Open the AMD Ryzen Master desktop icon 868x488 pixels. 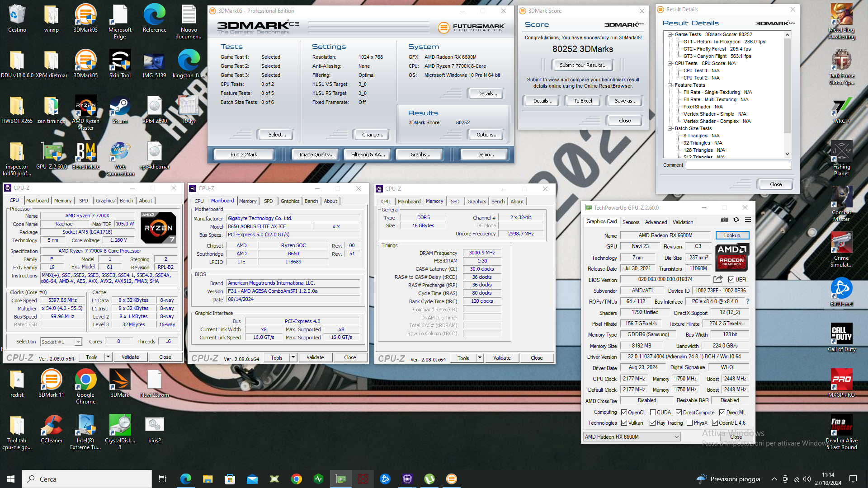[x=85, y=113]
